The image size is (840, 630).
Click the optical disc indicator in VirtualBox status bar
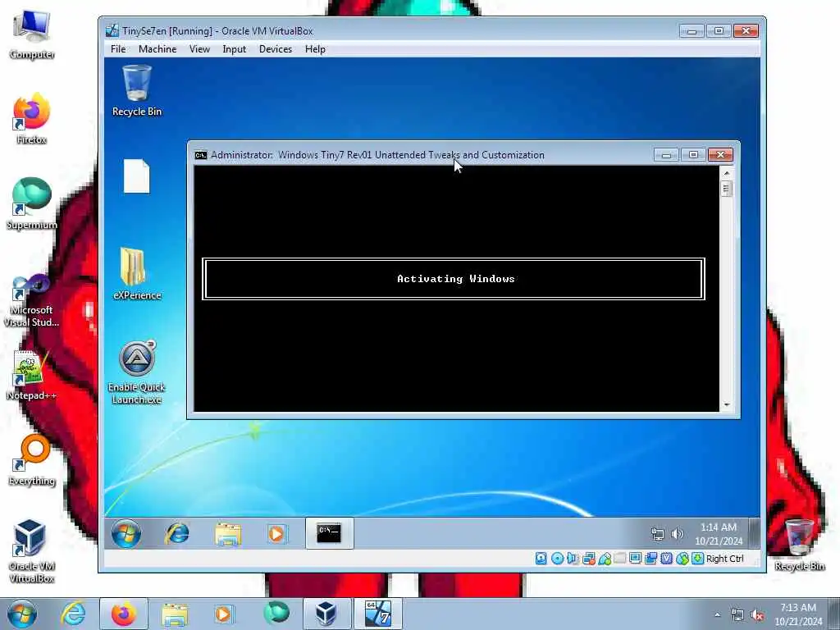tap(557, 559)
